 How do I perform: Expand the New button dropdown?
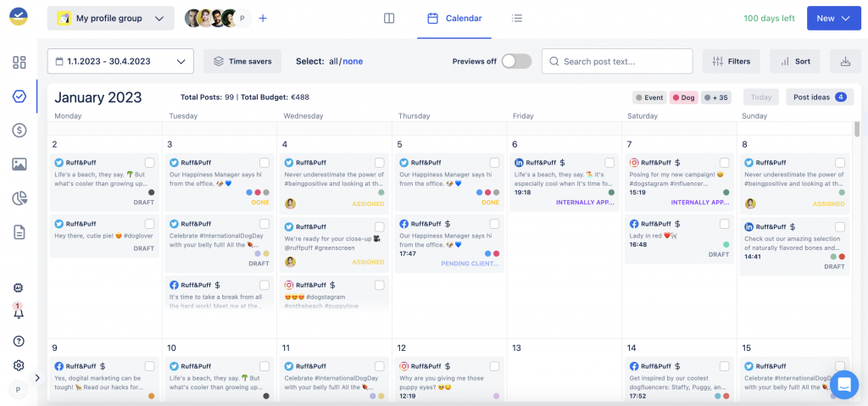coord(833,18)
